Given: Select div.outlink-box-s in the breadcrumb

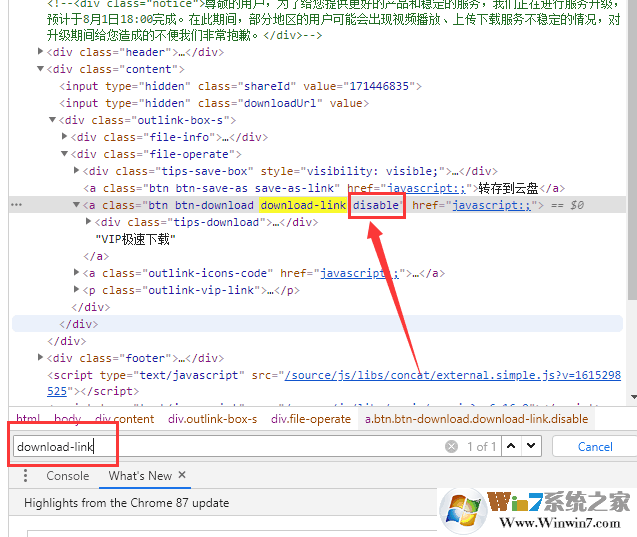Looking at the screenshot, I should [x=213, y=419].
